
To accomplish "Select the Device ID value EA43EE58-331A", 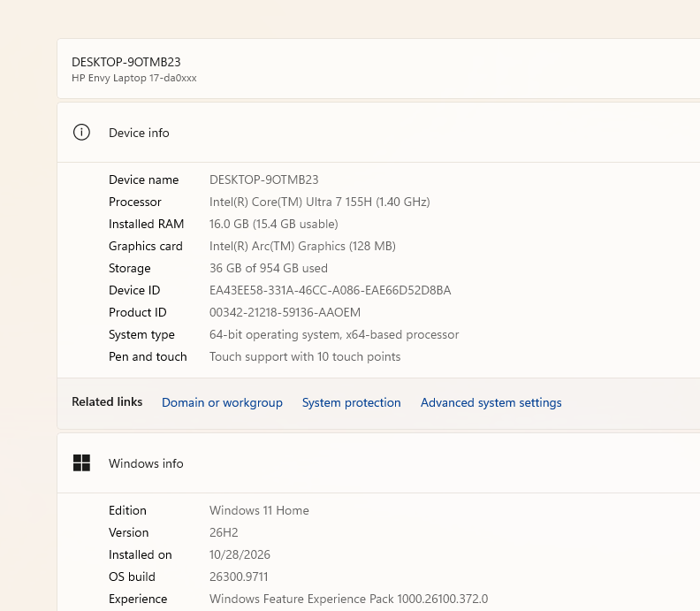I will pyautogui.click(x=331, y=290).
